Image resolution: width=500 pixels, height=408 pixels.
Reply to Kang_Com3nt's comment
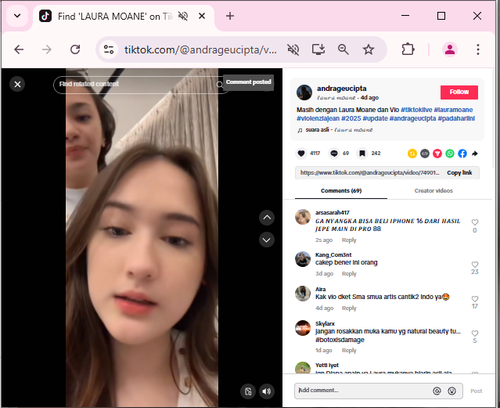click(349, 274)
